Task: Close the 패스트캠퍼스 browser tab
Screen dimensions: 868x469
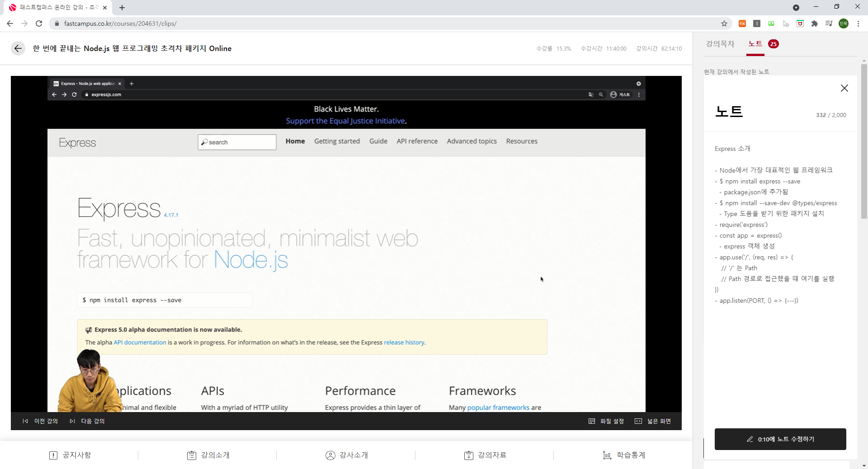Action: (105, 8)
